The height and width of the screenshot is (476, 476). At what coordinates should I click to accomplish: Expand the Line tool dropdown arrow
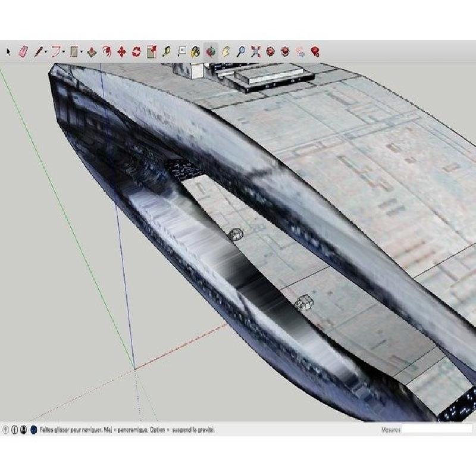point(46,52)
